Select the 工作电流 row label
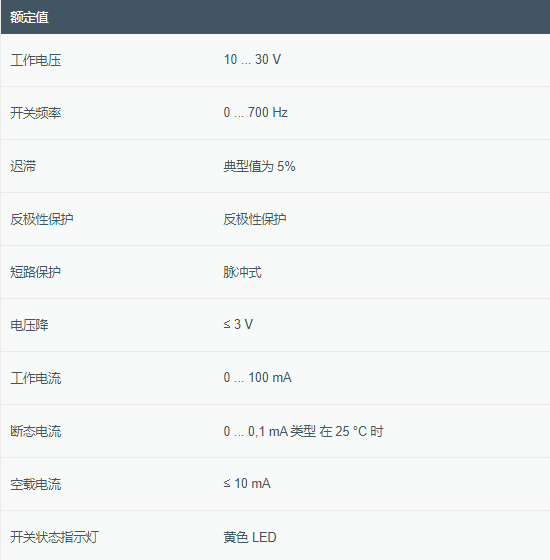This screenshot has height=560, width=550. 35,378
